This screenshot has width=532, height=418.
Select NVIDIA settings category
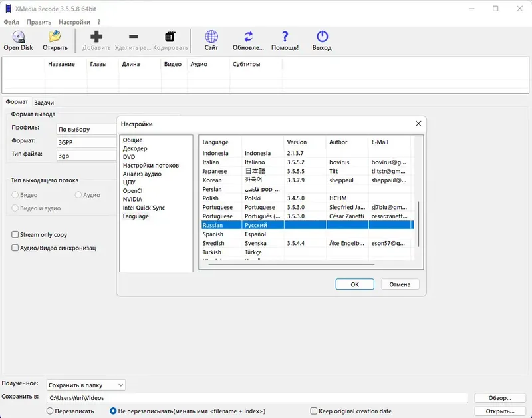tap(132, 199)
